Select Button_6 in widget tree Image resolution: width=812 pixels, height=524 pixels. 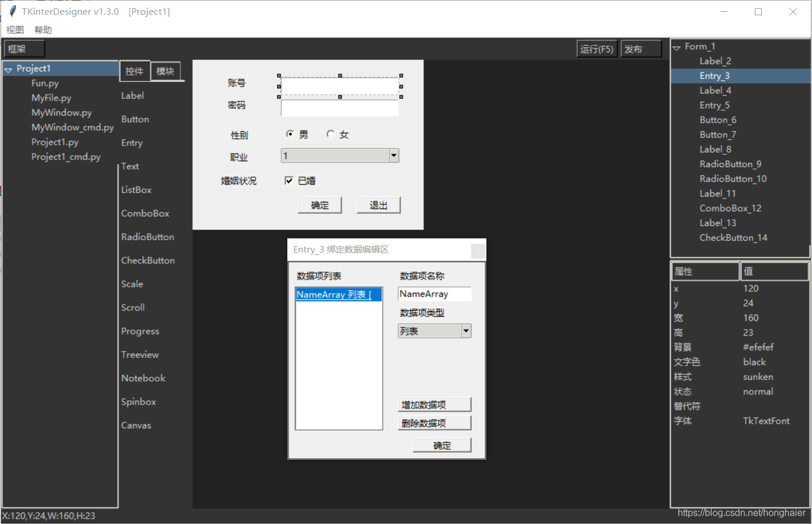point(718,120)
